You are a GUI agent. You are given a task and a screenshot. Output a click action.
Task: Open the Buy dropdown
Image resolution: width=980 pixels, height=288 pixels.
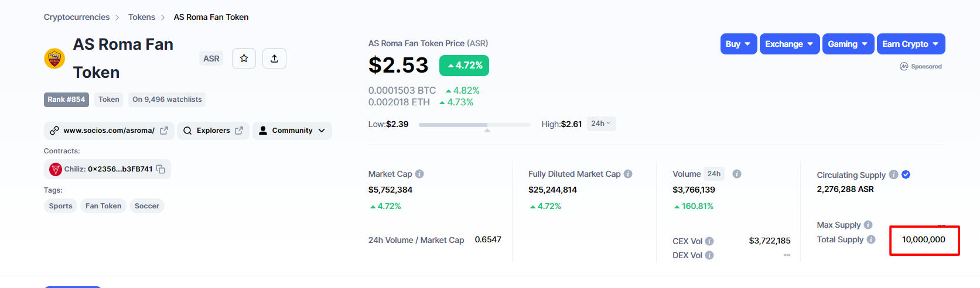[739, 44]
